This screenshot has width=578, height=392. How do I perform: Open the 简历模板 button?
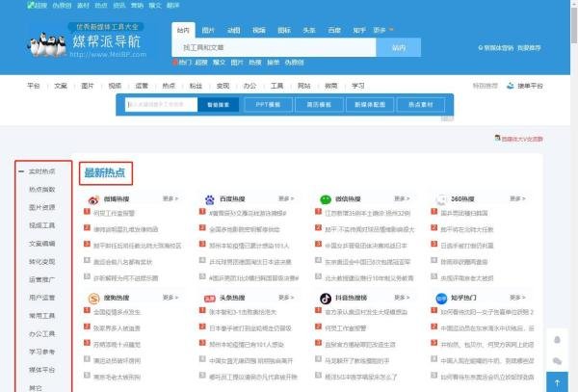pyautogui.click(x=319, y=105)
